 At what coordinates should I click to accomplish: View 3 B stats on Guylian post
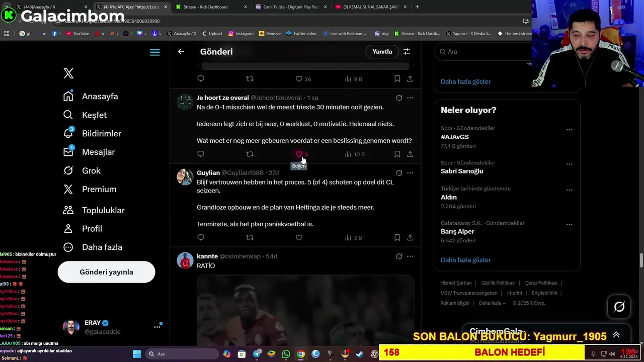(354, 237)
